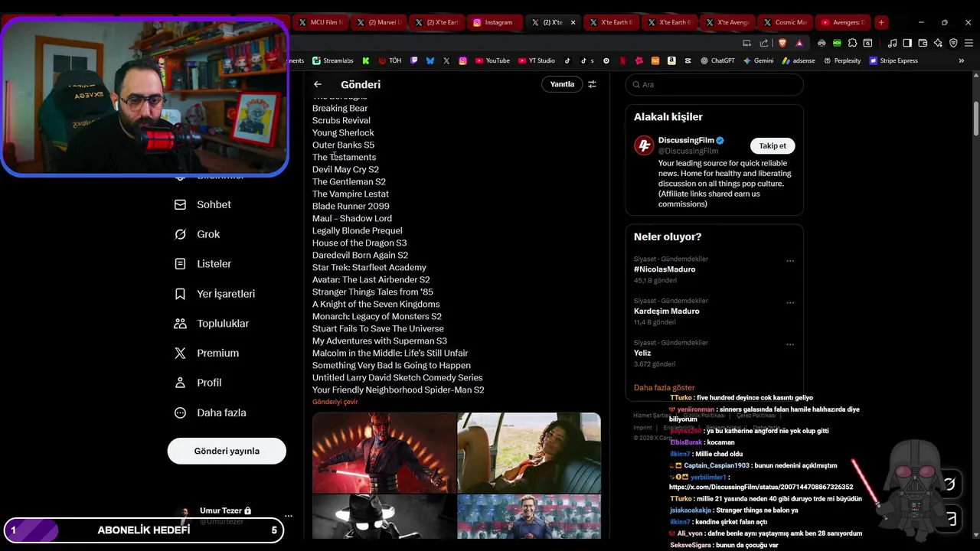This screenshot has height=551, width=980.
Task: Open the woman in car image
Action: tap(529, 452)
